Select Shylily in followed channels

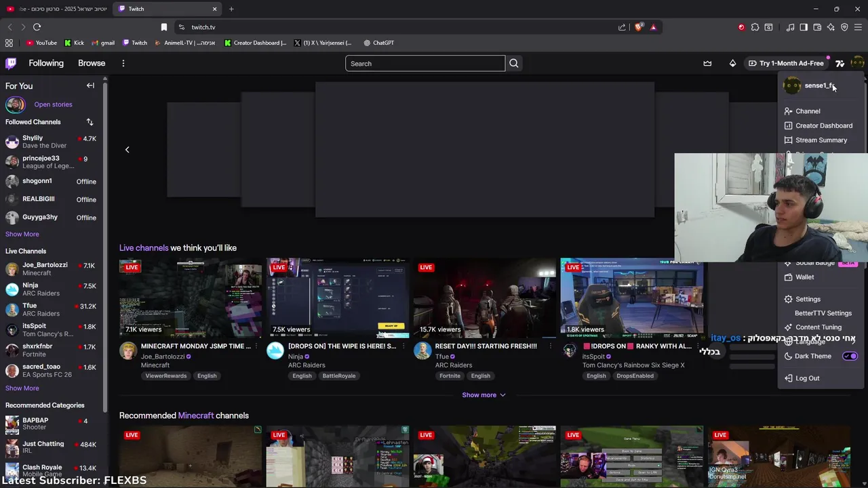click(51, 142)
